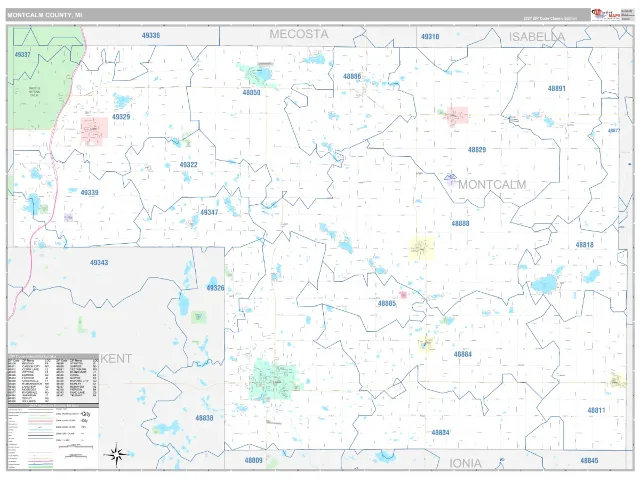
Task: Click ZIP code label 49329
Action: tap(121, 117)
